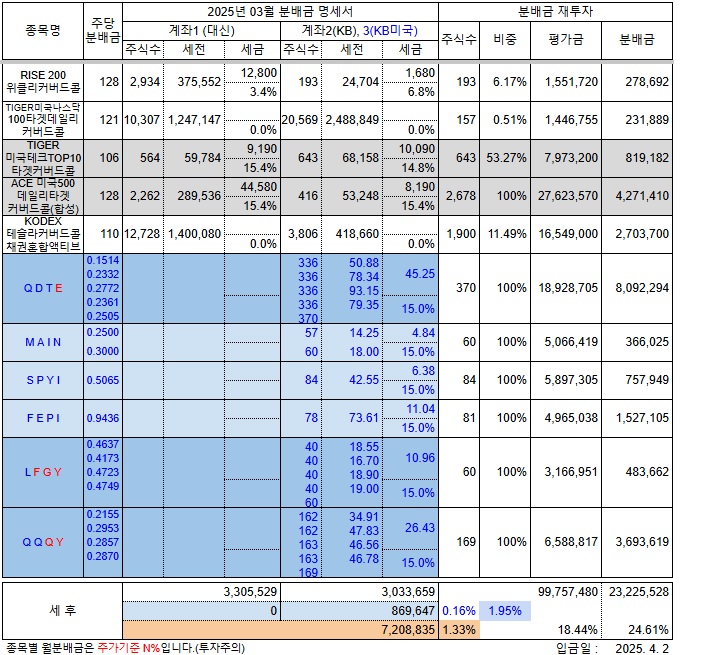Select the QQQY row label
The width and height of the screenshot is (711, 655).
pos(43,542)
